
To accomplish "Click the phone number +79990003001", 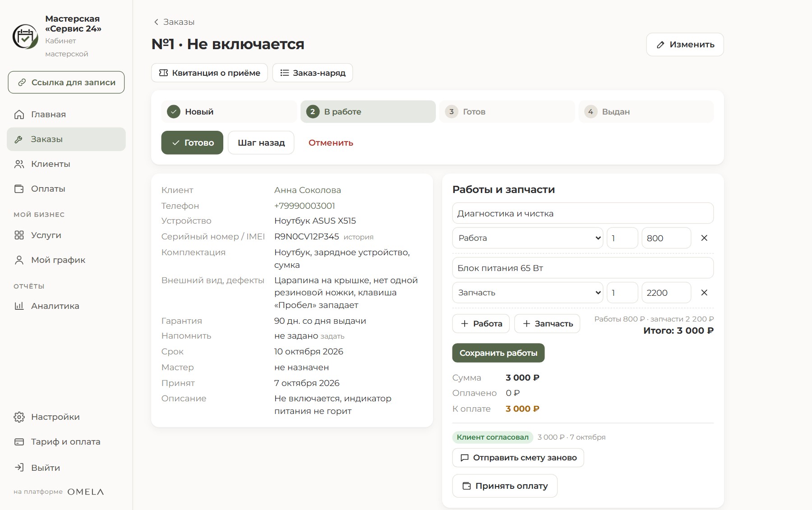I will click(x=304, y=206).
